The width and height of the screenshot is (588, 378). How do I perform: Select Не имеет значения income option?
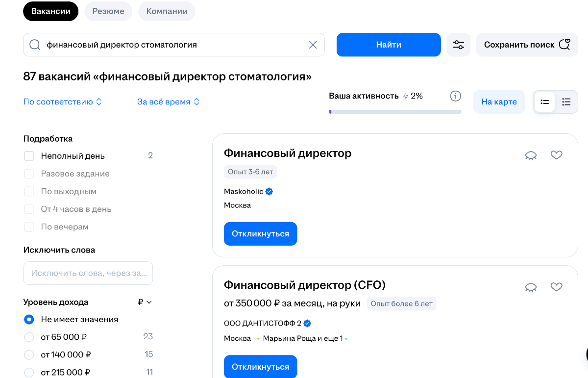click(x=29, y=319)
